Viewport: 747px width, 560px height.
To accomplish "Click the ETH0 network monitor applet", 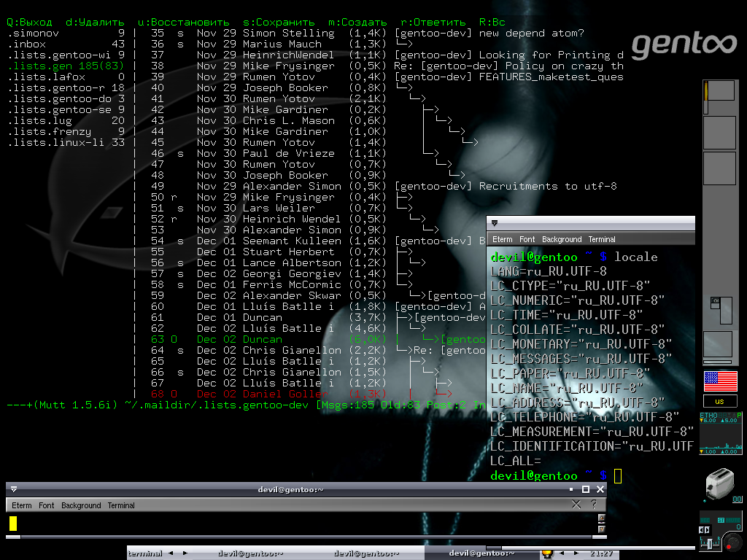I will pyautogui.click(x=720, y=433).
